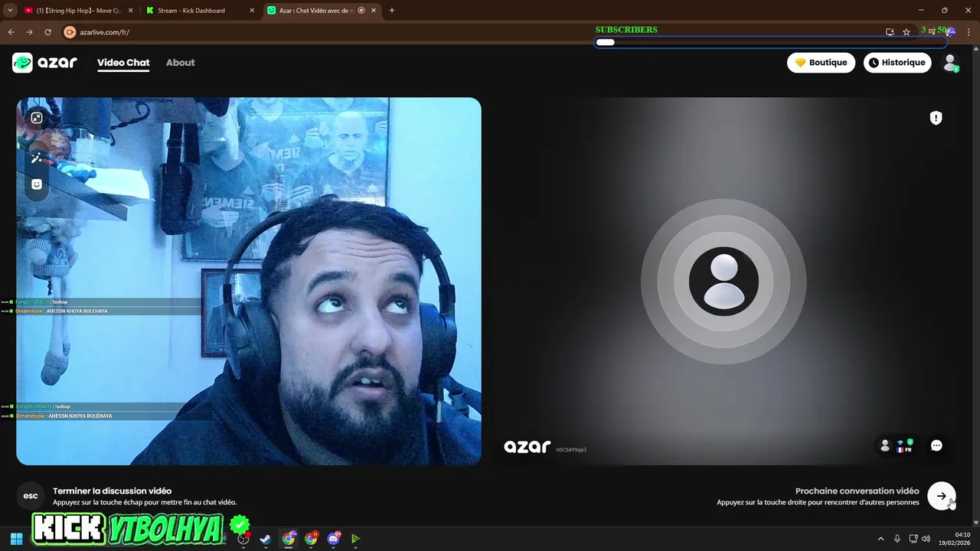Click the 'Prochaine conversation vidéo' text
The image size is (980, 551).
[857, 491]
